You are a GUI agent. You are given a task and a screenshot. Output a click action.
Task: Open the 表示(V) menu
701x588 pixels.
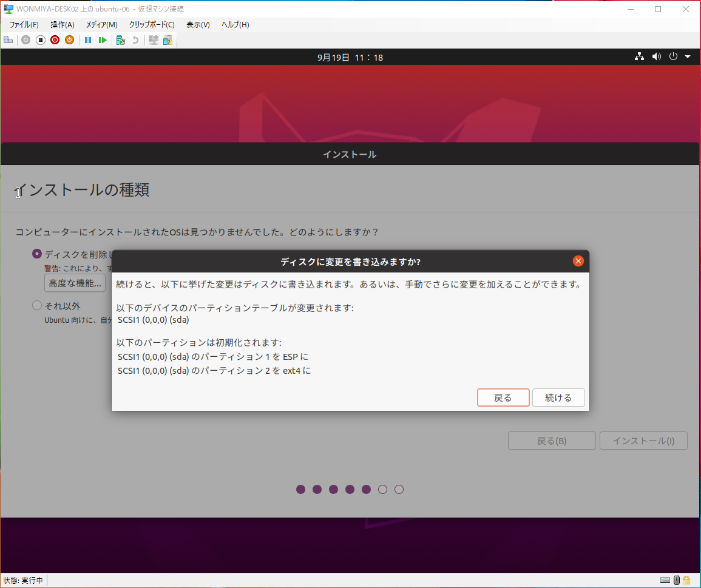click(x=198, y=25)
